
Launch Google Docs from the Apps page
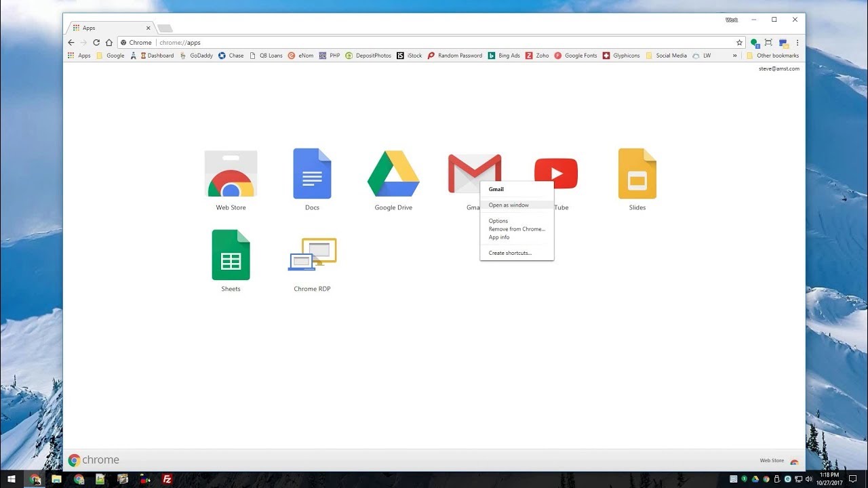click(x=312, y=173)
